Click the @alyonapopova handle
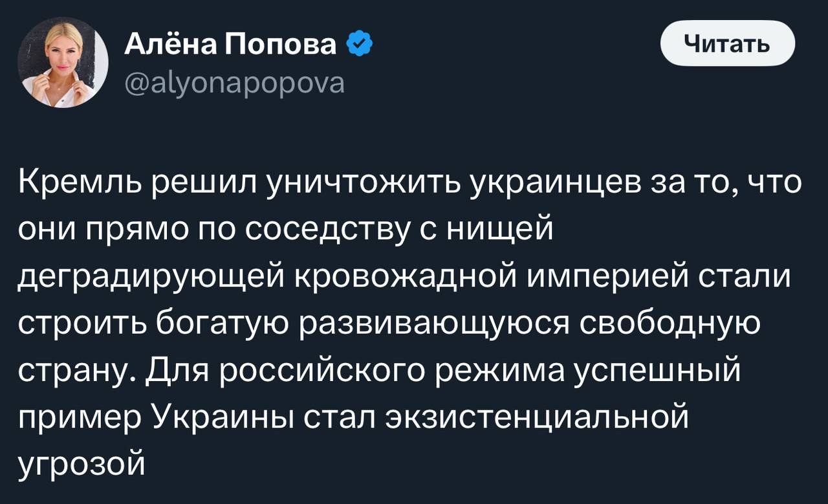 pyautogui.click(x=234, y=83)
